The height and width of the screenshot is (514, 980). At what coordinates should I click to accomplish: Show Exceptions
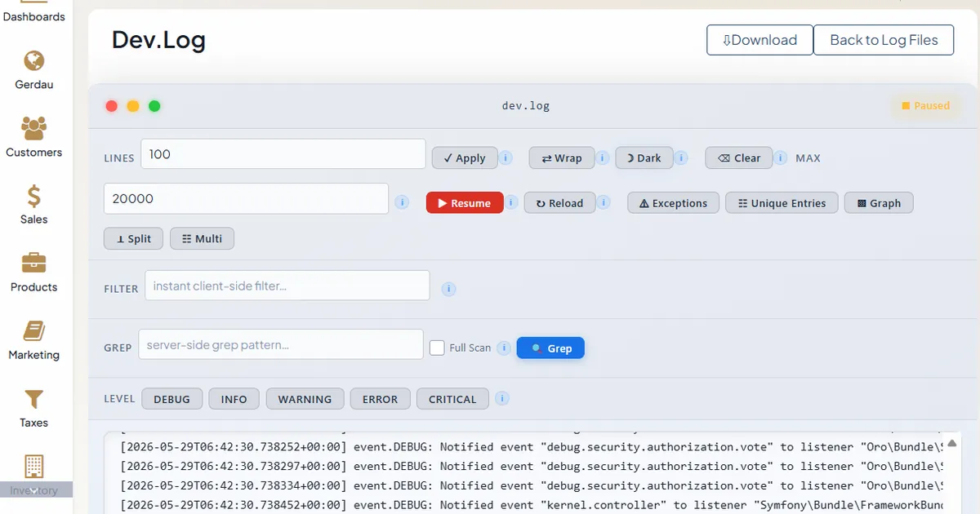(x=673, y=203)
